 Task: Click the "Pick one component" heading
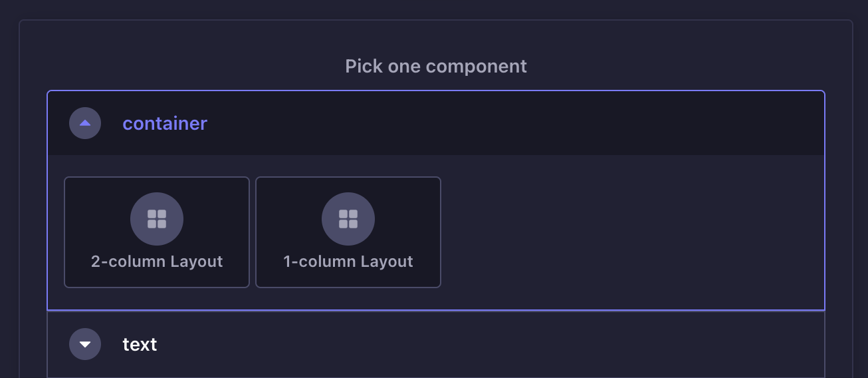click(436, 67)
